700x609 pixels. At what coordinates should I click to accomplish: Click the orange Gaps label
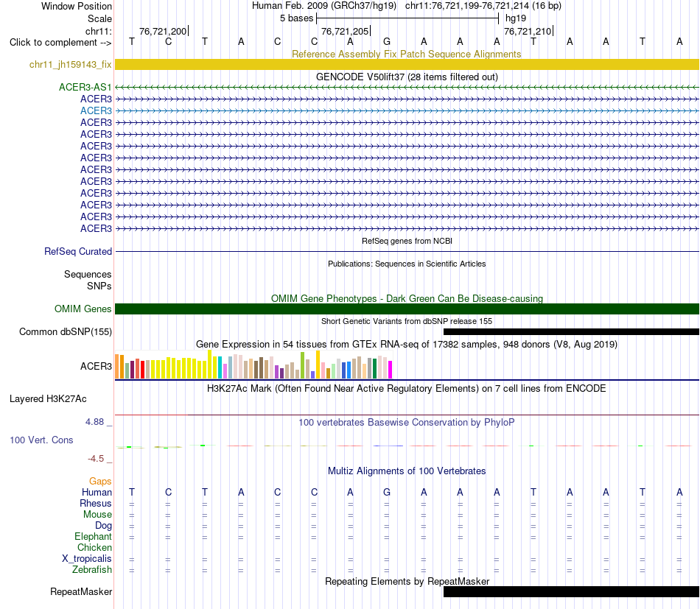[x=100, y=482]
